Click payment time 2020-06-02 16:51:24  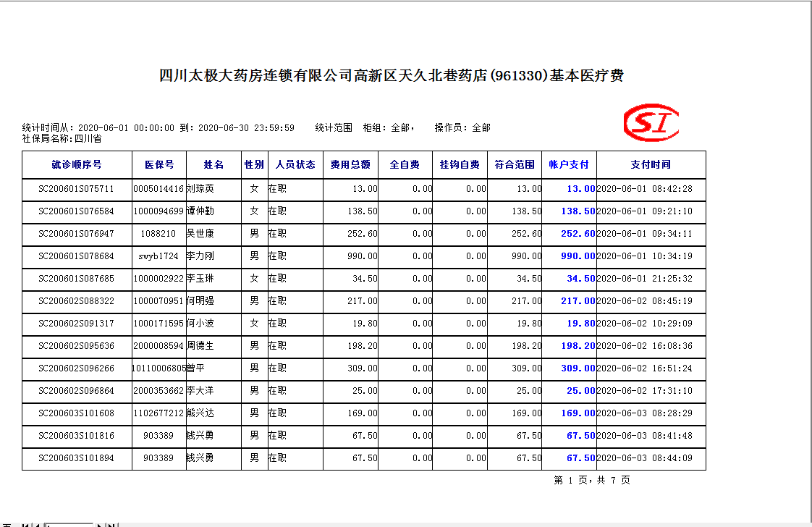tap(645, 368)
